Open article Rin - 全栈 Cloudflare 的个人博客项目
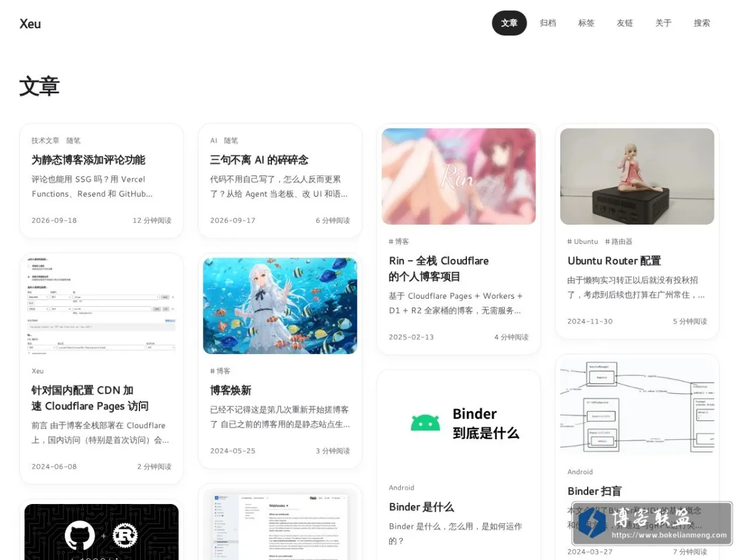This screenshot has height=560, width=747. (x=439, y=268)
